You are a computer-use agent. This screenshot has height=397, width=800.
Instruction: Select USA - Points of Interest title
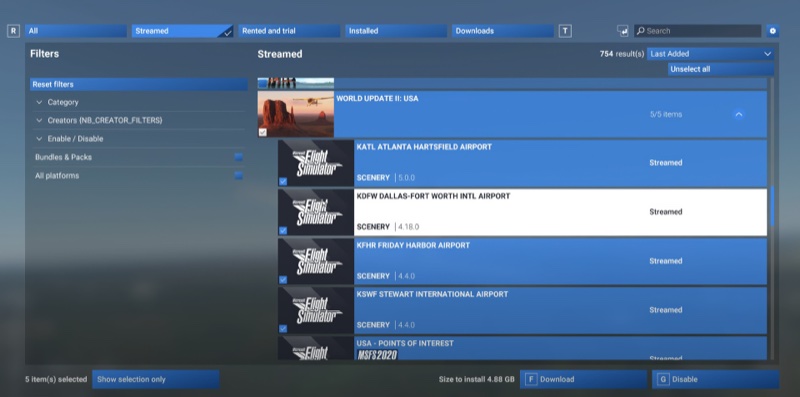coord(405,343)
